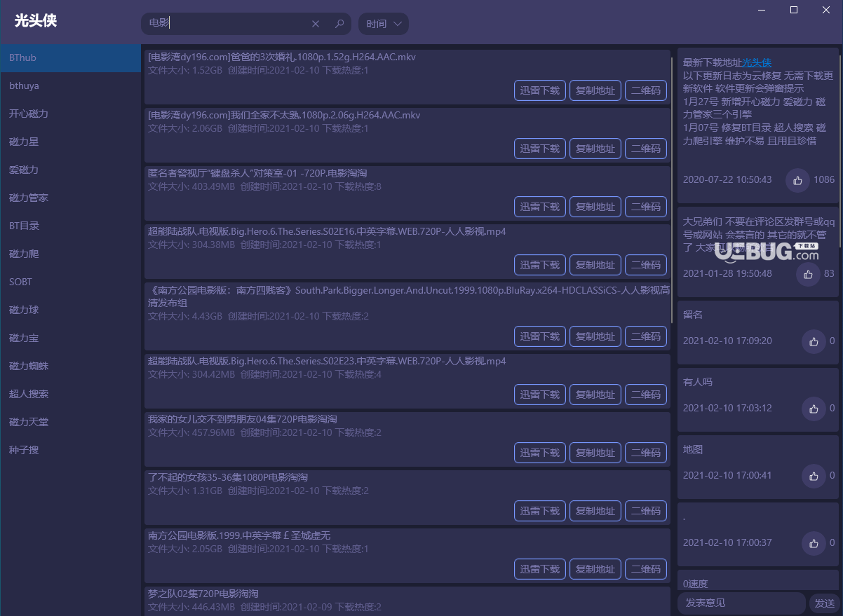Click the 光头侠 app title
The width and height of the screenshot is (843, 616).
click(x=35, y=21)
